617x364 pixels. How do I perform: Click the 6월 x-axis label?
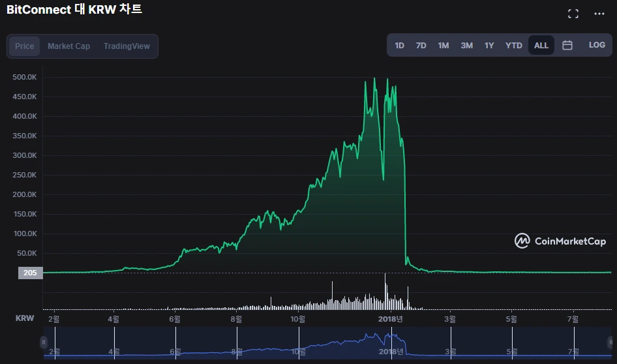point(175,319)
